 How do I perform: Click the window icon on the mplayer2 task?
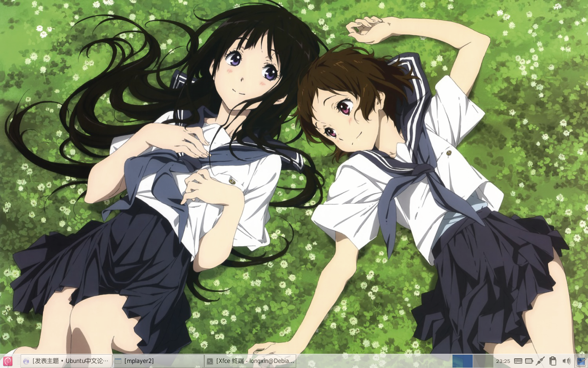click(118, 361)
